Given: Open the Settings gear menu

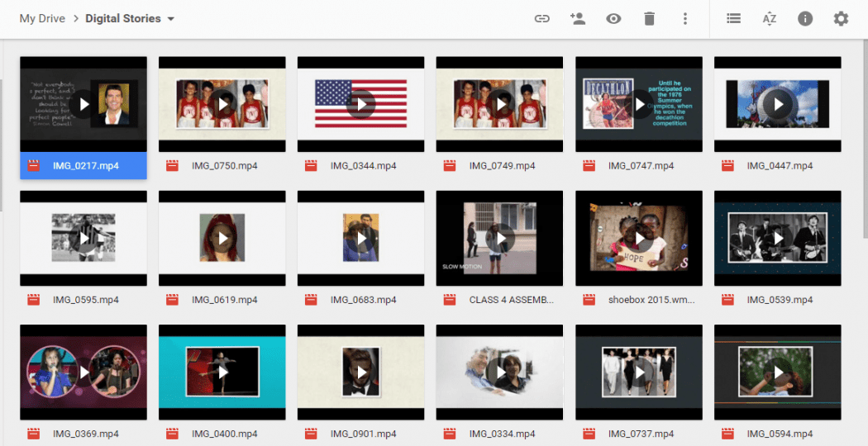Looking at the screenshot, I should [841, 19].
